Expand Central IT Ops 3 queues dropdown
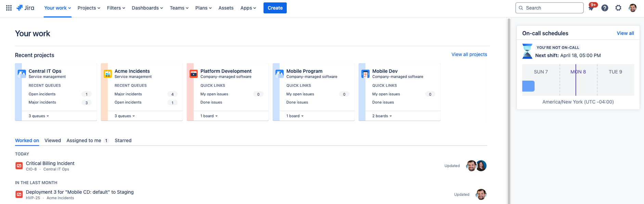 [x=39, y=116]
